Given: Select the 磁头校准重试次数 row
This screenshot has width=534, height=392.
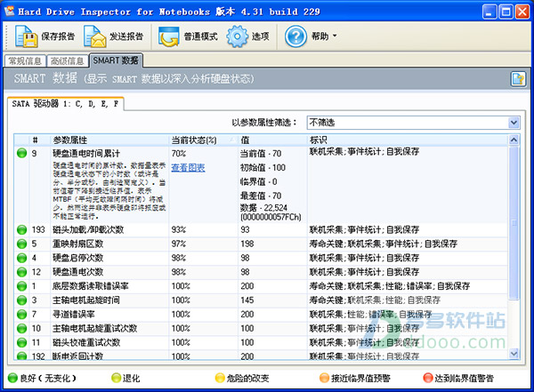Looking at the screenshot, I should tap(261, 342).
